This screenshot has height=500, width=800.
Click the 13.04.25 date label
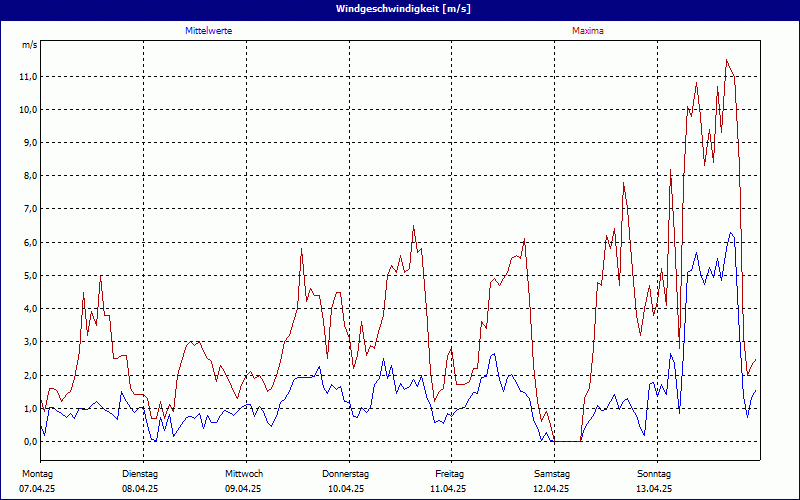coord(654,489)
